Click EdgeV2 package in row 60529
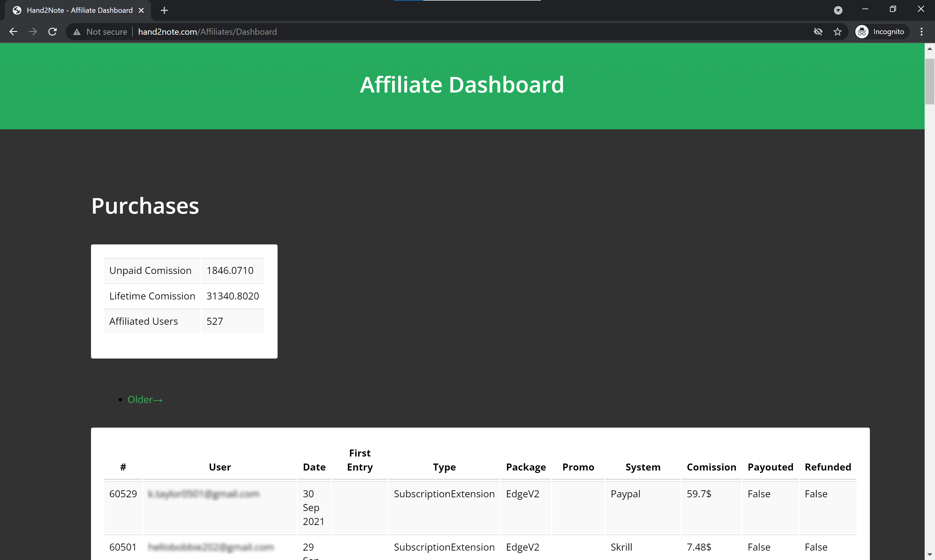Viewport: 935px width, 560px height. pos(523,494)
